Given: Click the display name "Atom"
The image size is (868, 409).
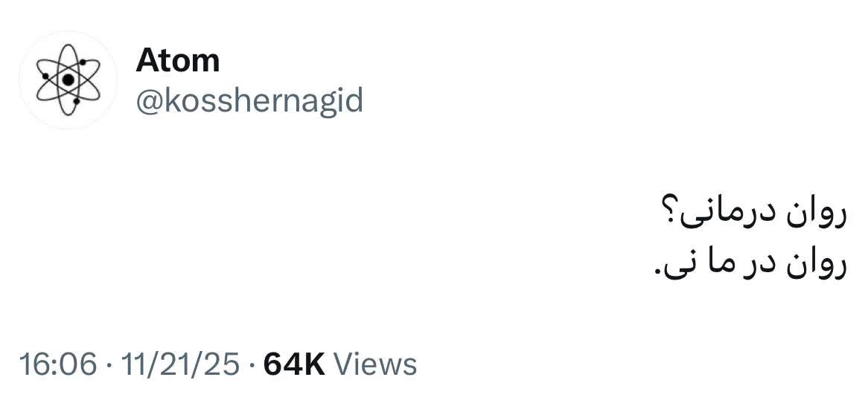Looking at the screenshot, I should [177, 60].
